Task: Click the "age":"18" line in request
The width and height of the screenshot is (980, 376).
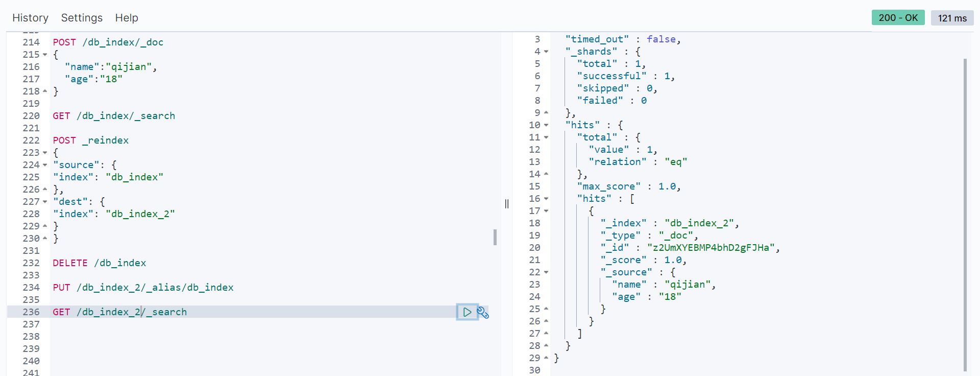Action: 93,79
